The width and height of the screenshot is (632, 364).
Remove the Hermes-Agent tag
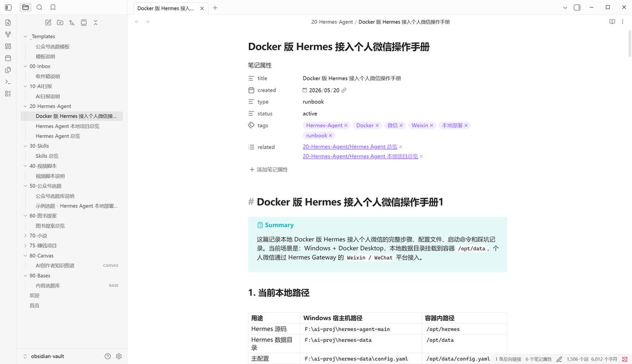346,125
